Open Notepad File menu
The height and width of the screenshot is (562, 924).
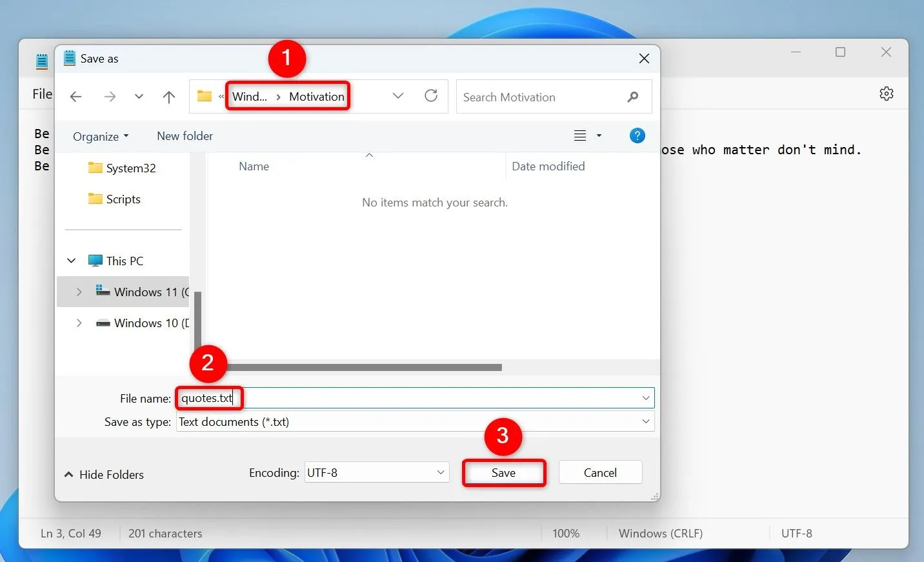[43, 94]
